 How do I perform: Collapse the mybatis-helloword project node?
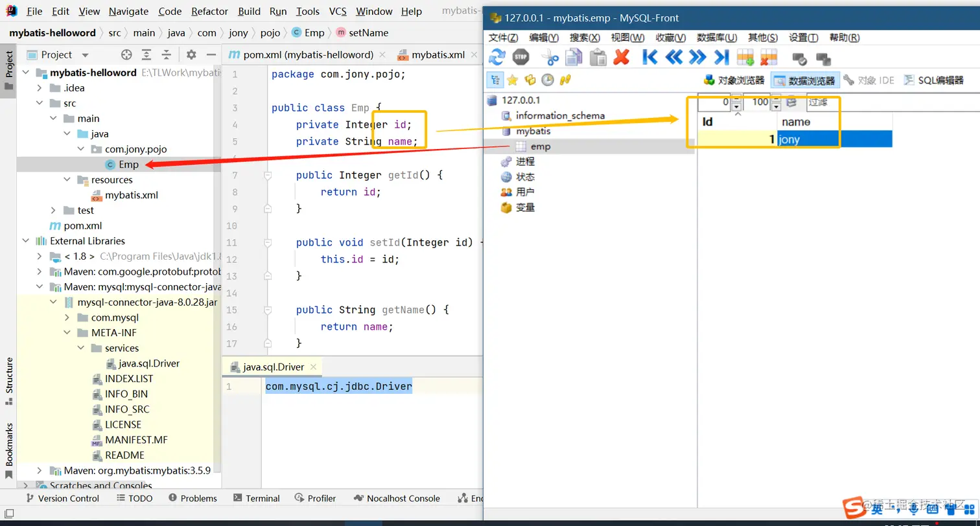[26, 73]
